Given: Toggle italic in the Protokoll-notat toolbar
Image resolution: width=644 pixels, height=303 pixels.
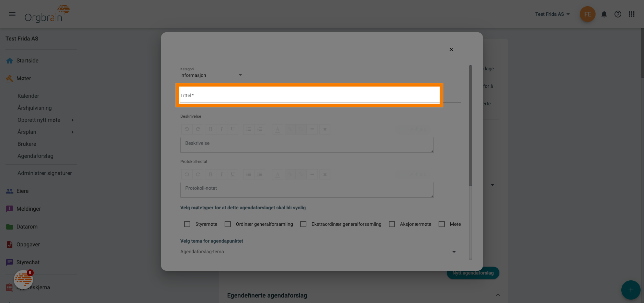Looking at the screenshot, I should [x=222, y=175].
